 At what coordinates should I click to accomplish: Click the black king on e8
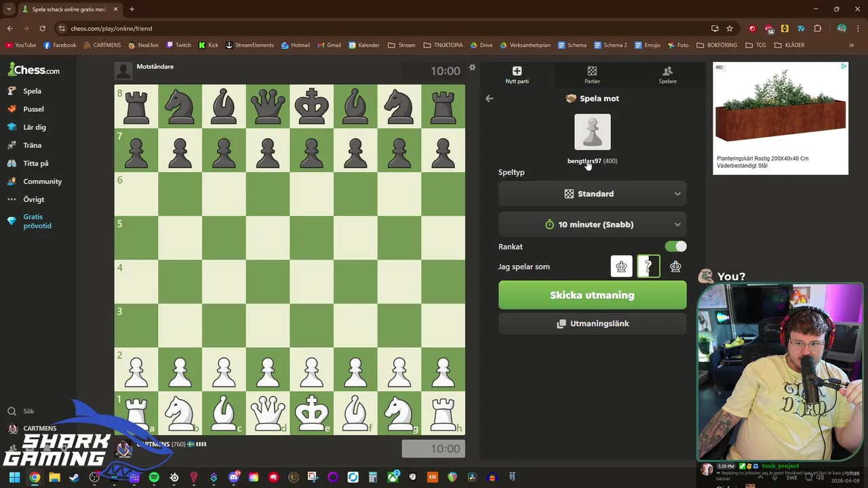tap(311, 106)
